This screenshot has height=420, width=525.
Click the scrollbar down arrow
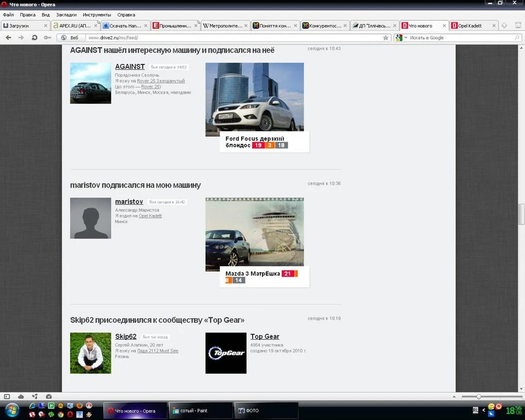pos(521,389)
